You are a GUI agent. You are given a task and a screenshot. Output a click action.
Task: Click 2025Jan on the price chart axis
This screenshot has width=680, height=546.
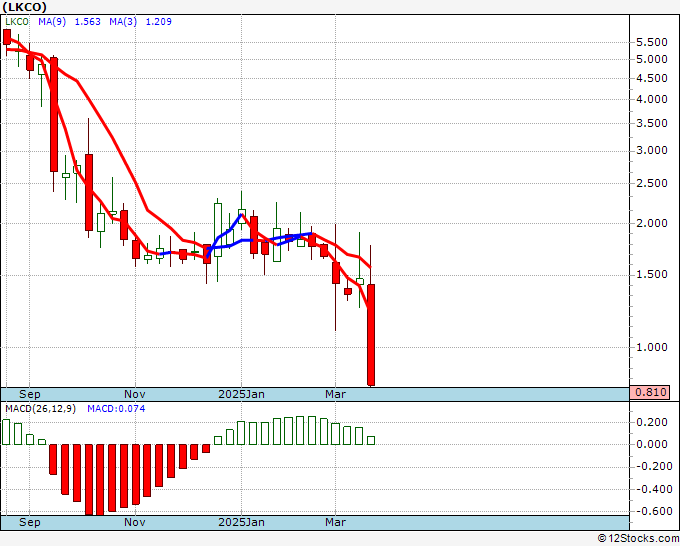pos(241,394)
